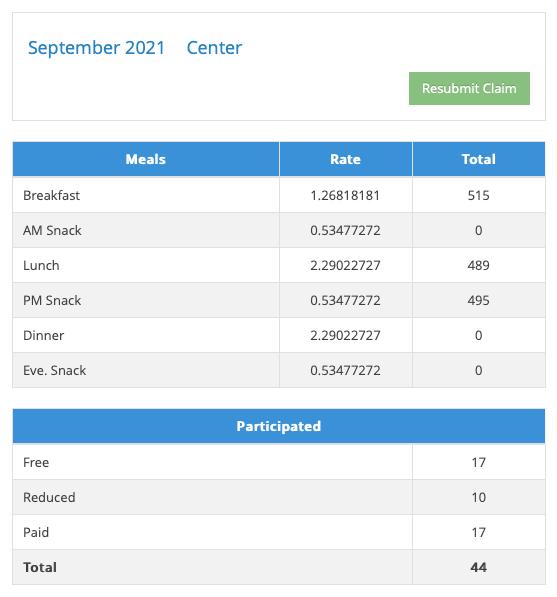Select the Rate column header
The image size is (557, 597).
(345, 159)
